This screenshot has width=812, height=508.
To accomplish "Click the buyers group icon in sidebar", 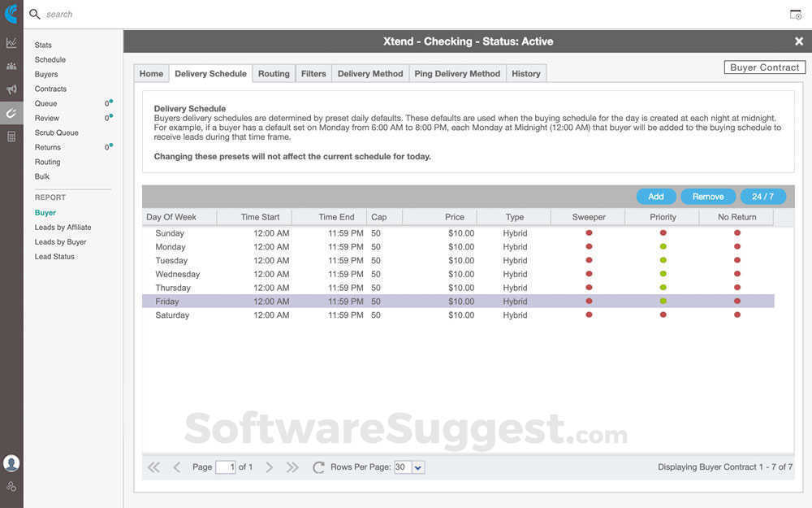I will point(11,66).
